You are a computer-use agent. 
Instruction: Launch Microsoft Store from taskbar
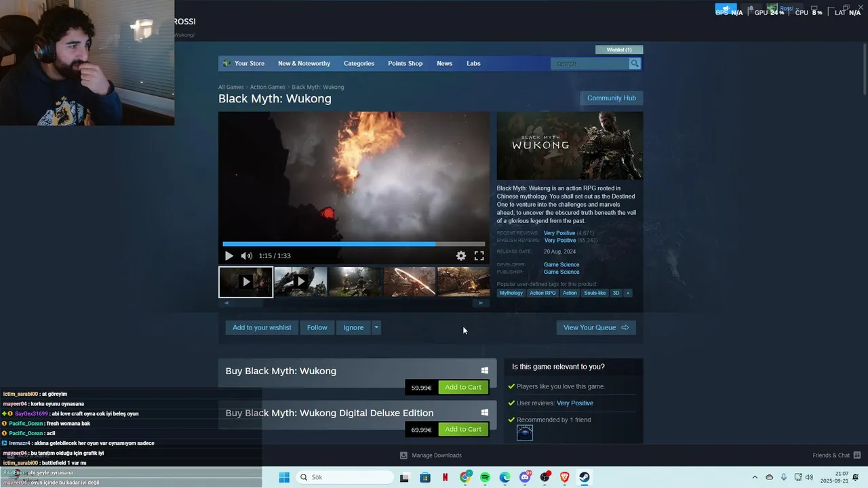tap(425, 477)
